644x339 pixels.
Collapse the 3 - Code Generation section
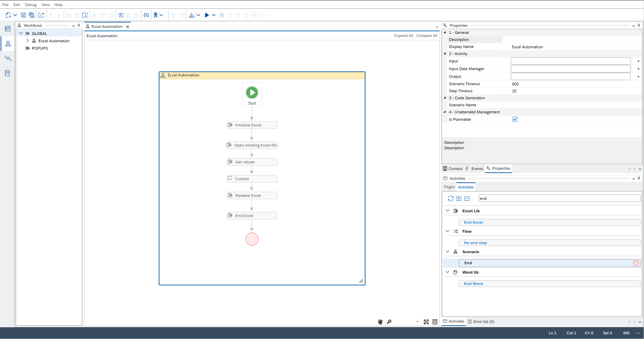pos(445,98)
